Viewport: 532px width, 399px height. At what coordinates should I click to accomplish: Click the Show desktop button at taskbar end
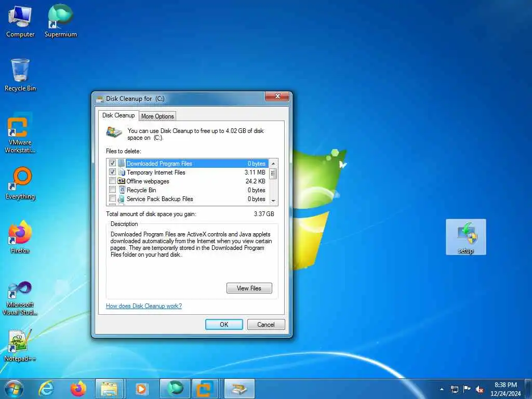click(528, 389)
